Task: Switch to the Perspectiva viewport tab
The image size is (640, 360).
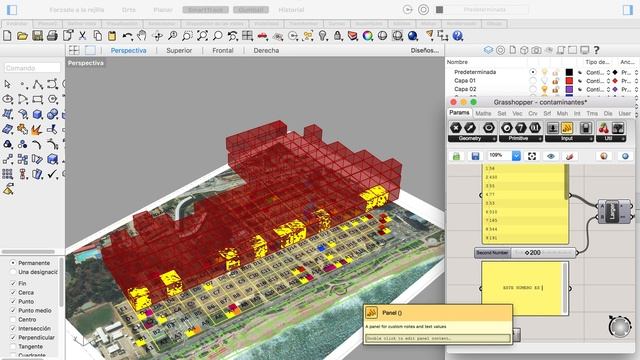Action: [129, 51]
